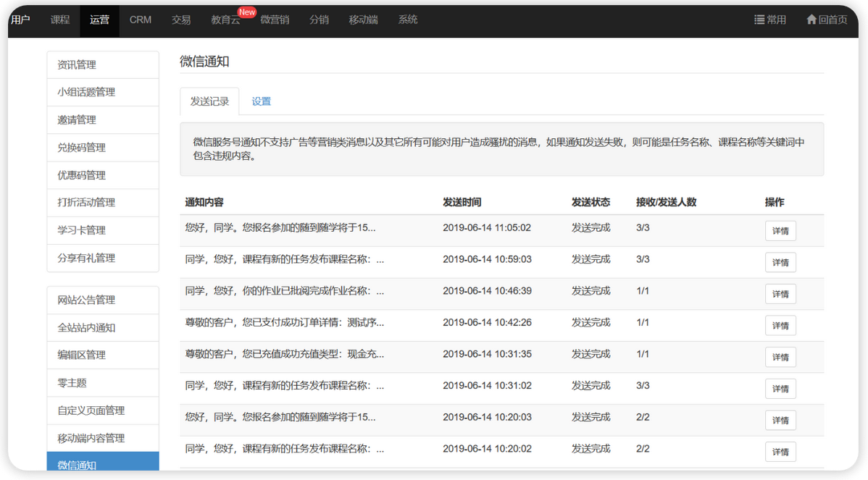Open the 教育云 menu with New badge
The width and height of the screenshot is (868, 480).
pos(225,20)
